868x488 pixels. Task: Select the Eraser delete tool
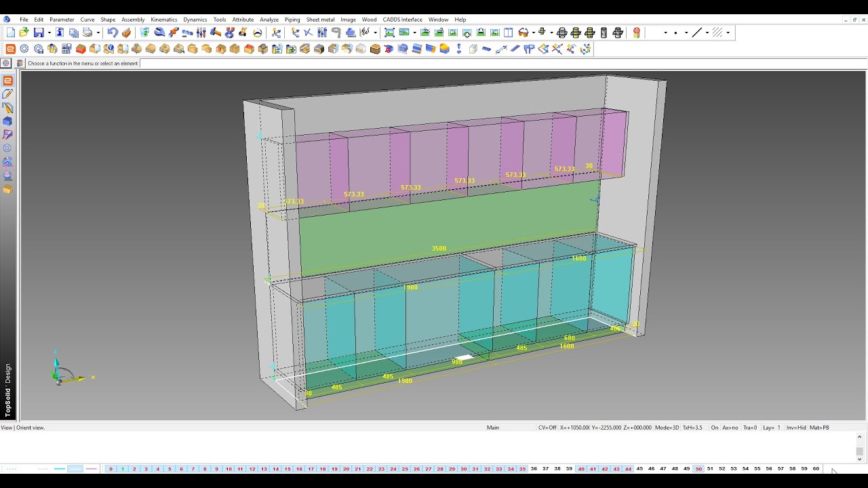pyautogui.click(x=126, y=32)
